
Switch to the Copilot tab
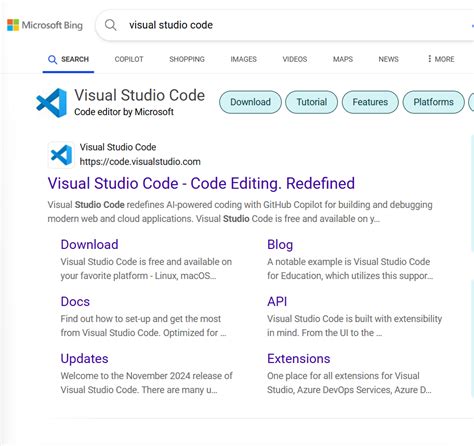tap(129, 59)
